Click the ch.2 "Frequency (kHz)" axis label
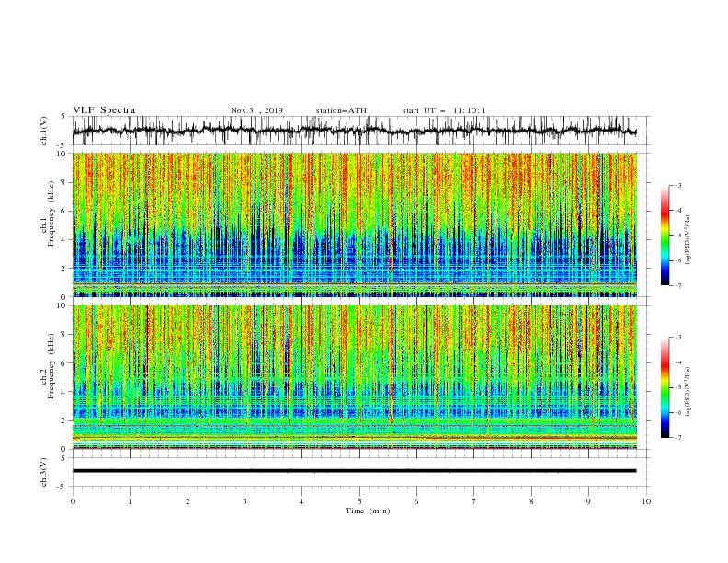 point(51,366)
